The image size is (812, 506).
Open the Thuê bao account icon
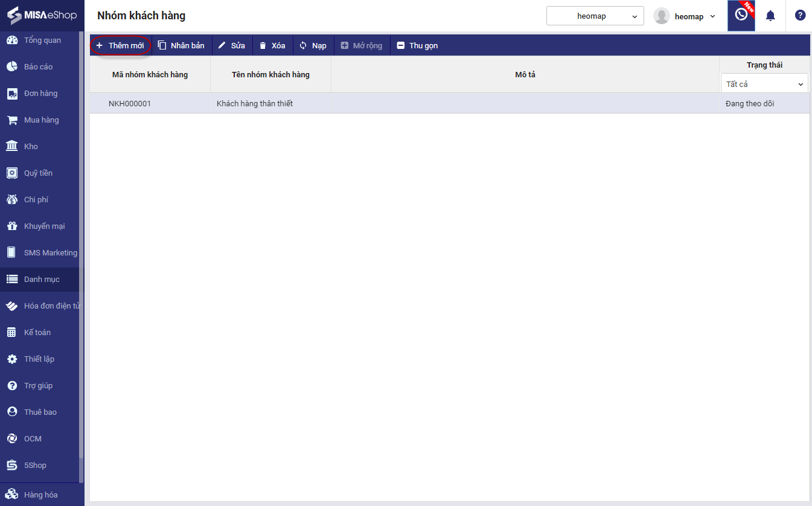coord(11,412)
